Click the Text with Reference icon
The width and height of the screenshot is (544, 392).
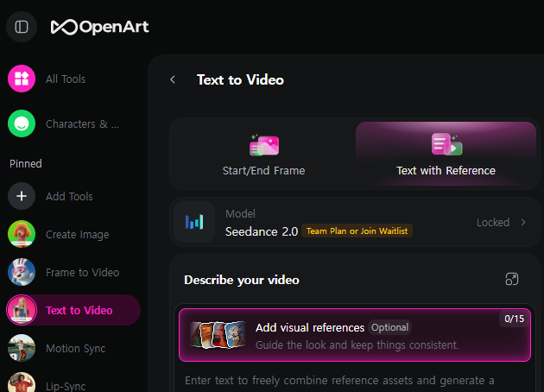(x=447, y=144)
